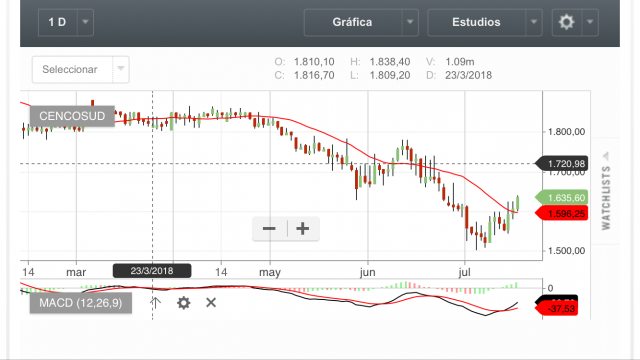This screenshot has height=360, width=640.
Task: Click the Estudios menu button
Action: click(x=476, y=22)
